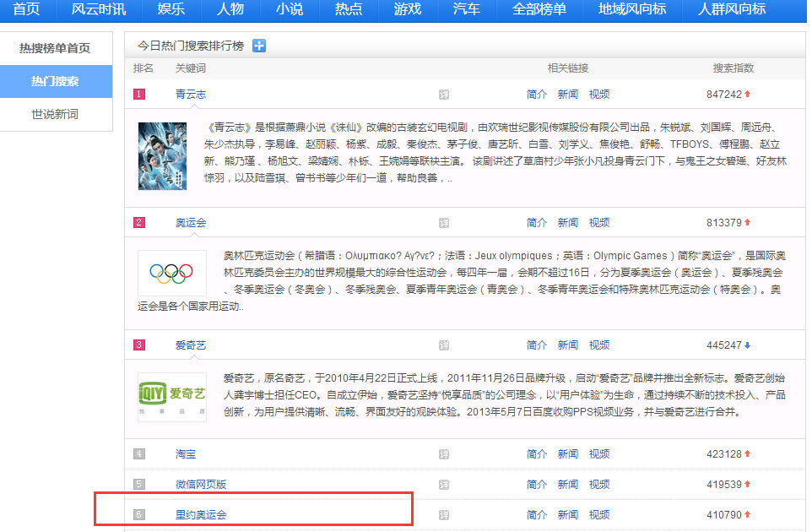Click the Olympic rings thumbnail
The height and width of the screenshot is (532, 812).
[172, 273]
